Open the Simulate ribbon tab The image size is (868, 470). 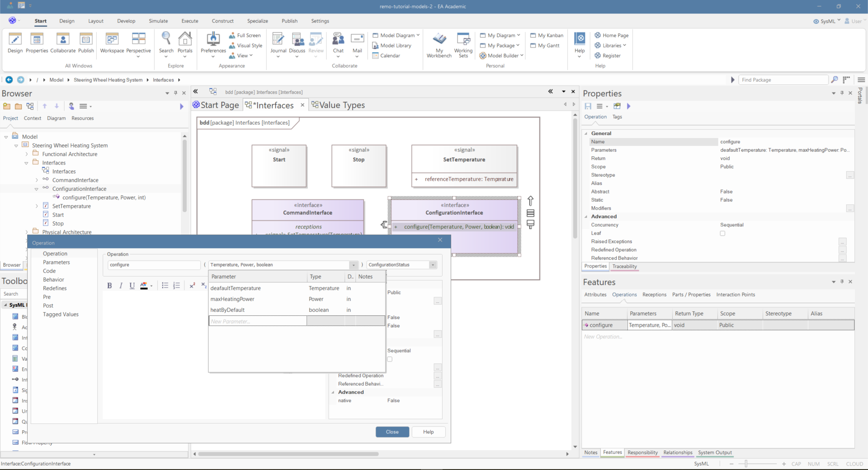pos(158,21)
